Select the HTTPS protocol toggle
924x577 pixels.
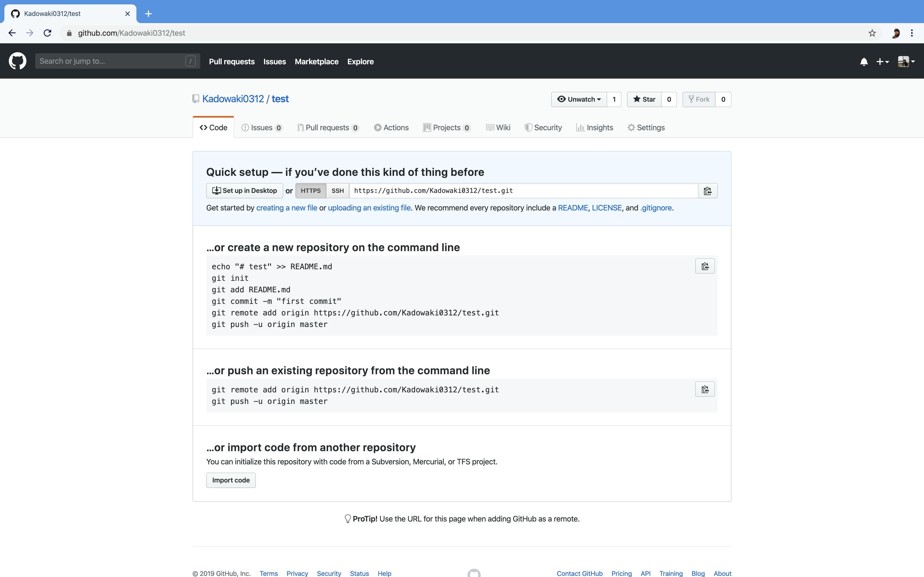[x=311, y=191]
